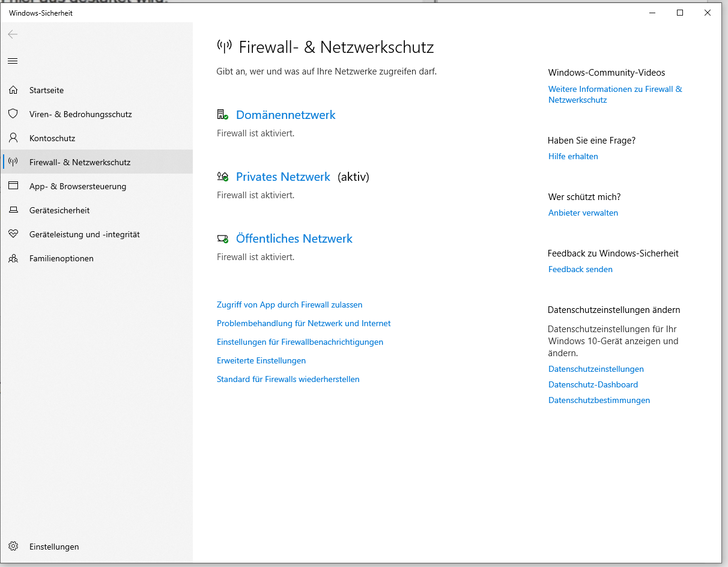Click the App- & Browsersteuerung window icon
Viewport: 728px width, 567px height.
click(13, 186)
